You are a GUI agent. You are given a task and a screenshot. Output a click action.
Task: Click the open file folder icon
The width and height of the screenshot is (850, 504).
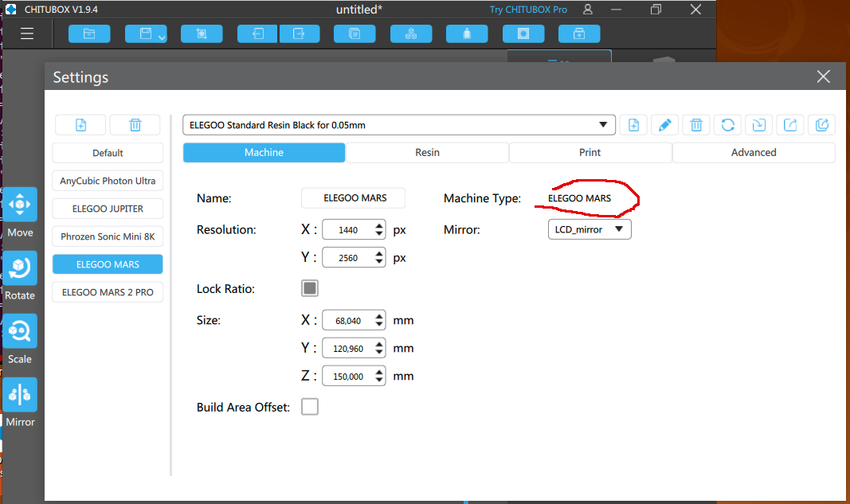pos(89,33)
